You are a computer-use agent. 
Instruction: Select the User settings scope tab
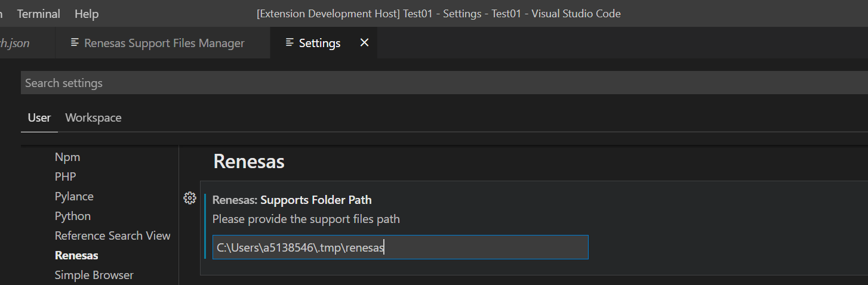[x=39, y=118]
